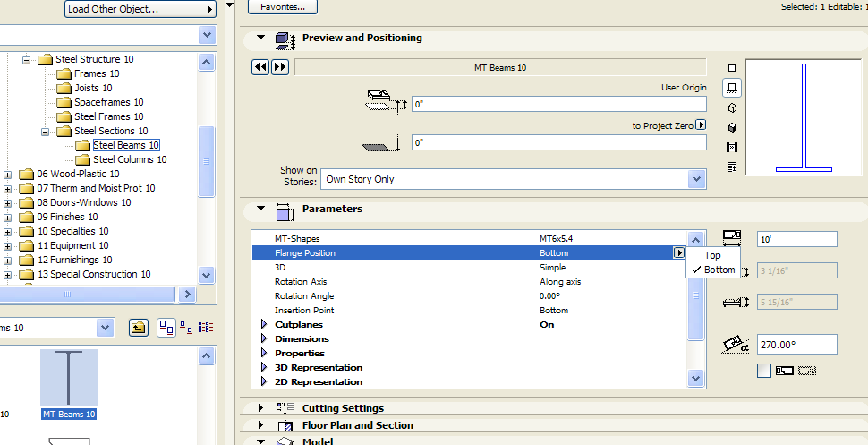Go to previous object with double-left arrow
Image resolution: width=868 pixels, height=445 pixels.
point(260,68)
